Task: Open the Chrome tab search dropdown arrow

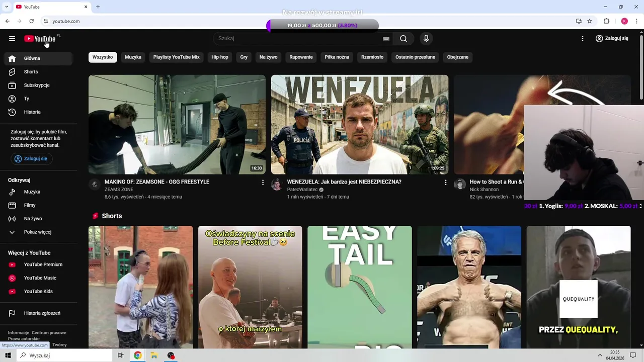Action: tap(7, 7)
